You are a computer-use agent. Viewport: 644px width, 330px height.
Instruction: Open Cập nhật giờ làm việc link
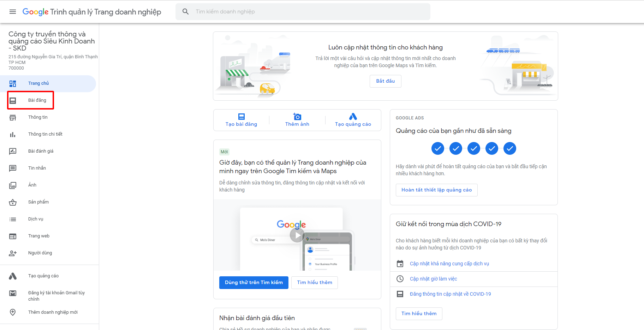click(x=434, y=279)
